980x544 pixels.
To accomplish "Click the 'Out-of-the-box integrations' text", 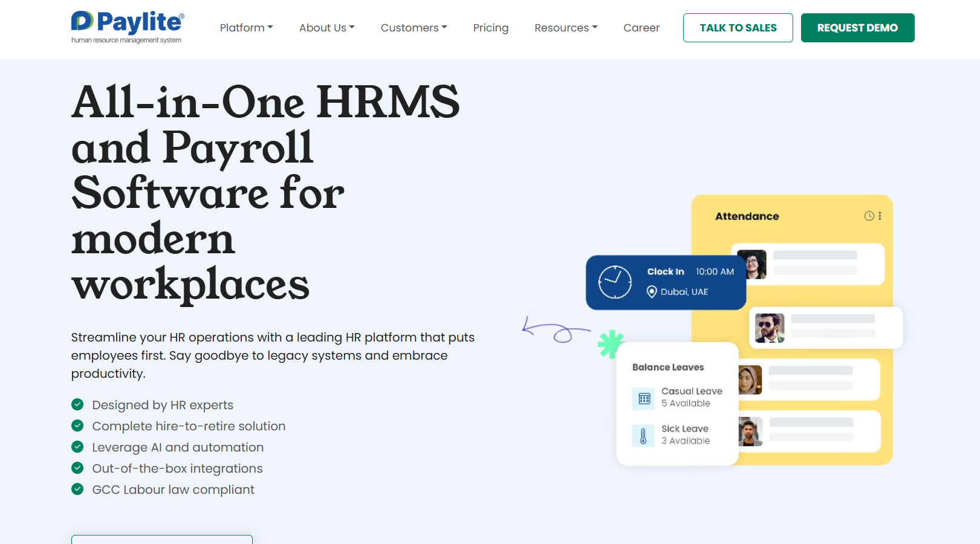I will (177, 468).
